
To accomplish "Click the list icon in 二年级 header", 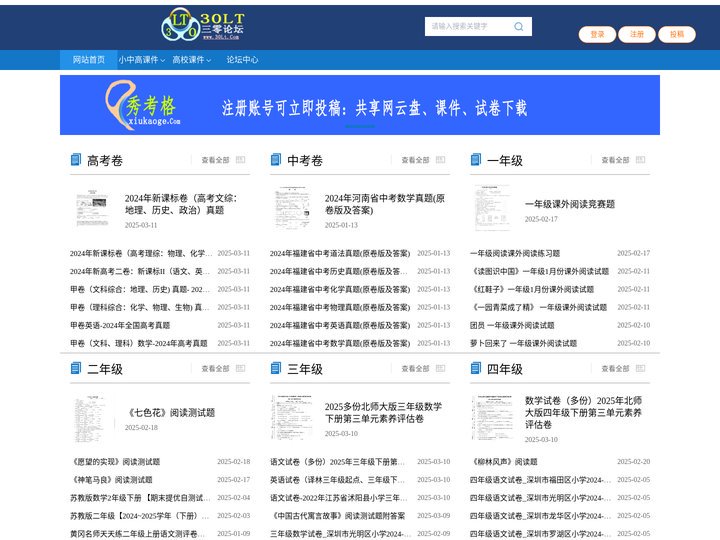I will tap(241, 368).
